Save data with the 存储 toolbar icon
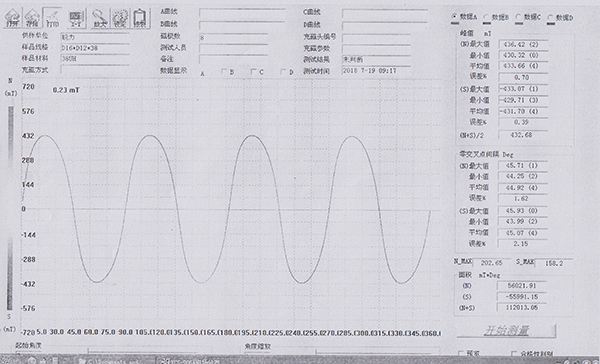 32,18
